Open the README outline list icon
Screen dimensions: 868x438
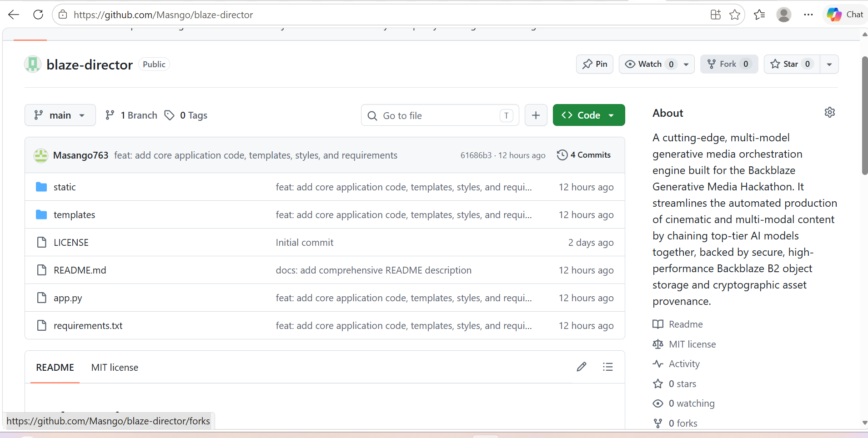coord(608,367)
